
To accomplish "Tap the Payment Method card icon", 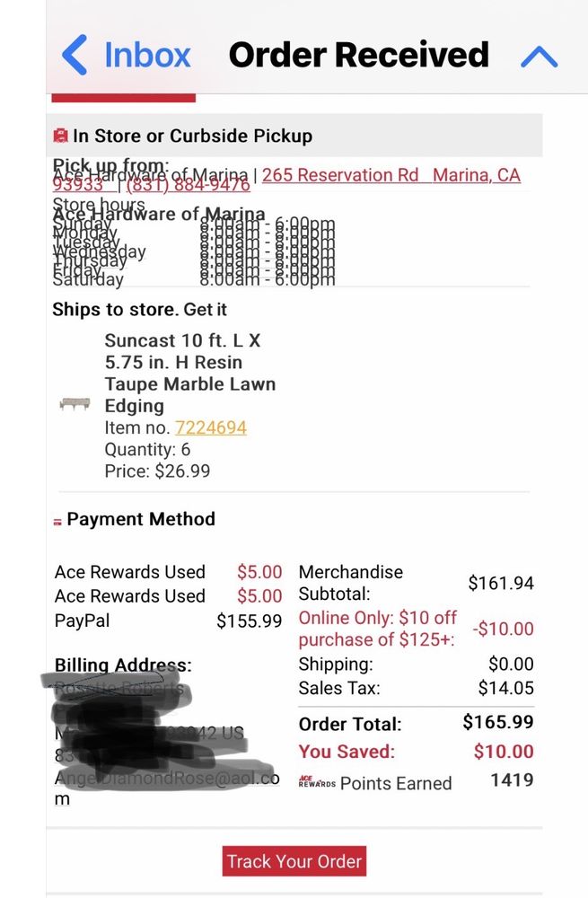I will (x=58, y=521).
